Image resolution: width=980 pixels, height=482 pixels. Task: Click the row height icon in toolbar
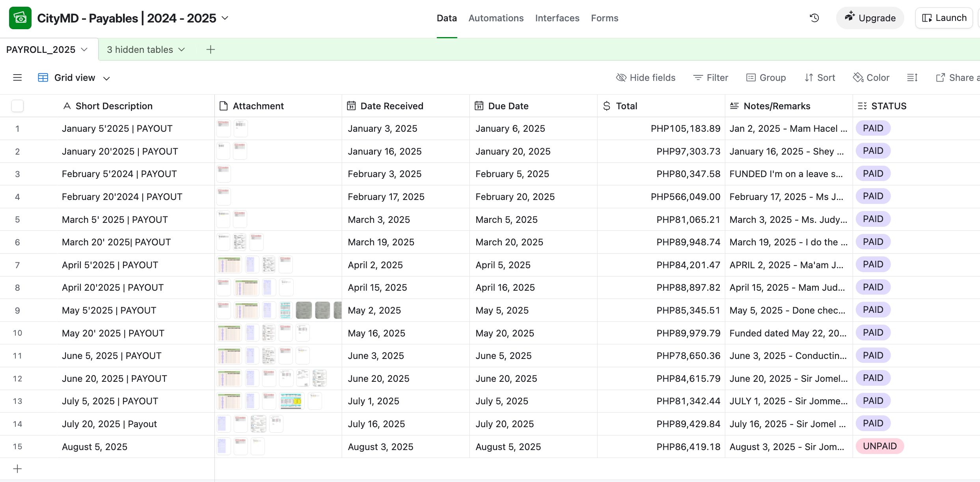point(912,78)
